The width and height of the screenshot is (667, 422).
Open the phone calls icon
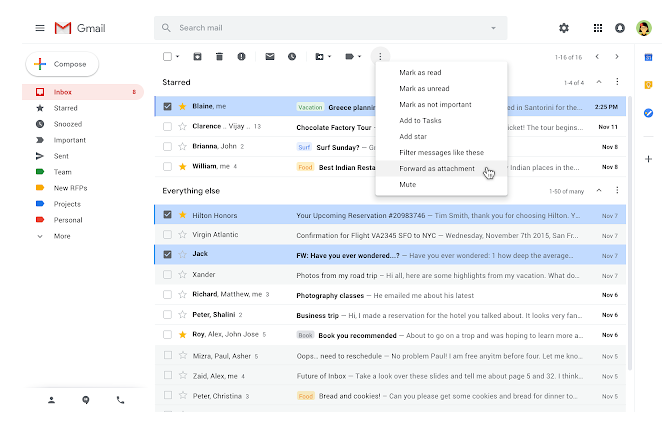120,400
